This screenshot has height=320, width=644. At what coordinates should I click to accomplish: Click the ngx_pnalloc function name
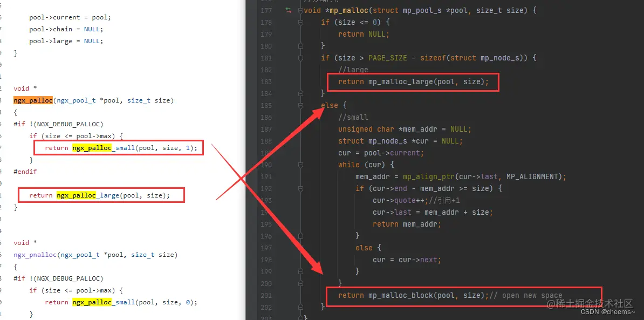(x=35, y=255)
